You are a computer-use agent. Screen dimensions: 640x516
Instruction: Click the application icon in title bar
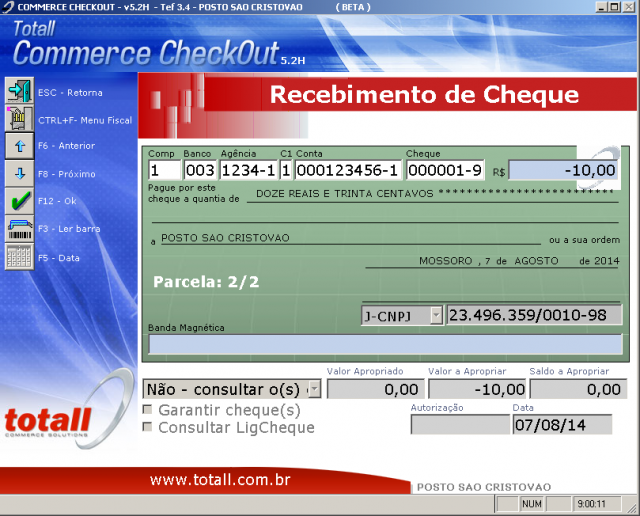pos(8,7)
